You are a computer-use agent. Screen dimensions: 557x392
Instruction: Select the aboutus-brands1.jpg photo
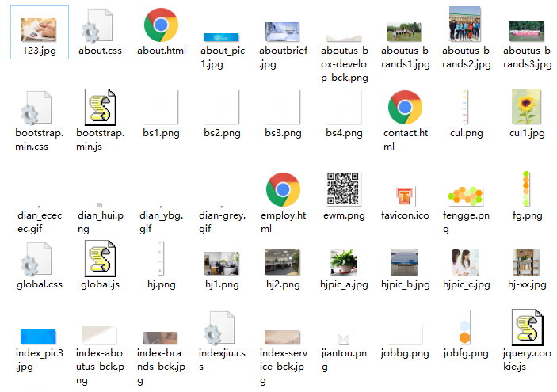[x=404, y=32]
